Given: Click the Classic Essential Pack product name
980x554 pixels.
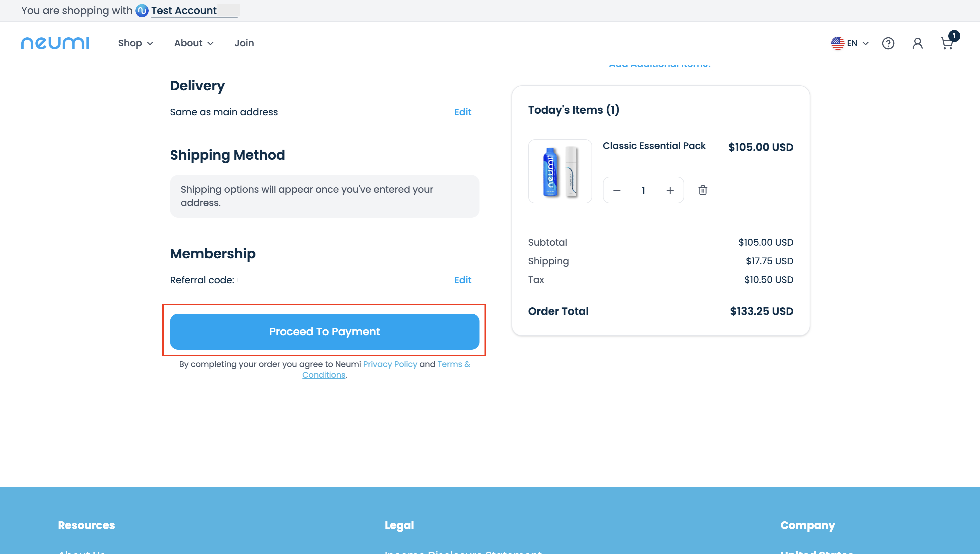Looking at the screenshot, I should pos(654,146).
